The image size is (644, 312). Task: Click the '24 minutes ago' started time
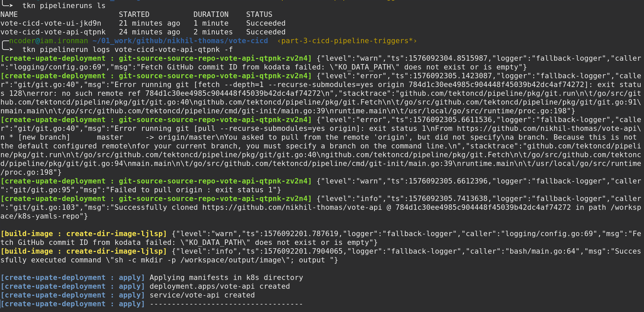149,32
